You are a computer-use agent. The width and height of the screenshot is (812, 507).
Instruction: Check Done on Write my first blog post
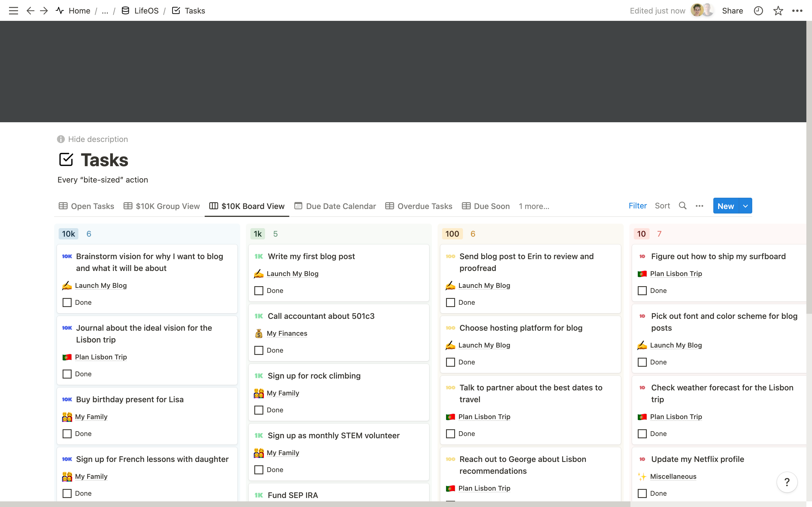click(x=259, y=290)
